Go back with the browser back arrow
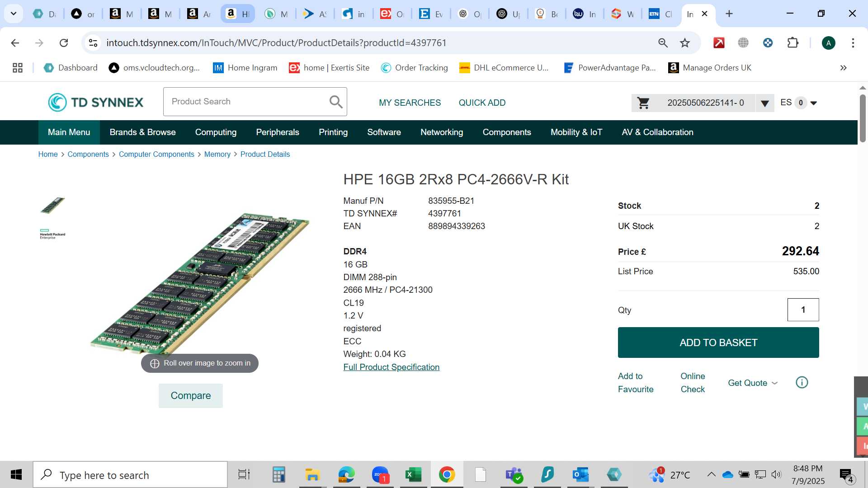The height and width of the screenshot is (488, 868). tap(15, 43)
